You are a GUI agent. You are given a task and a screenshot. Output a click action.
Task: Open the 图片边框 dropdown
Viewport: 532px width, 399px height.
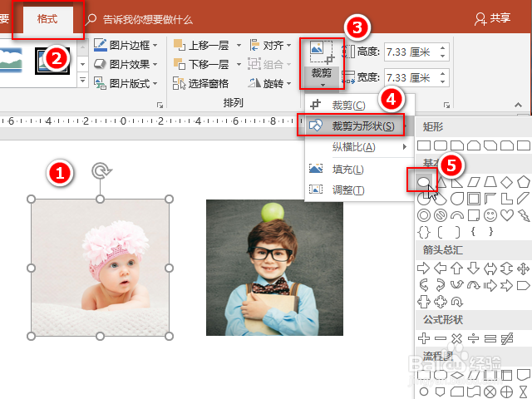(126, 45)
